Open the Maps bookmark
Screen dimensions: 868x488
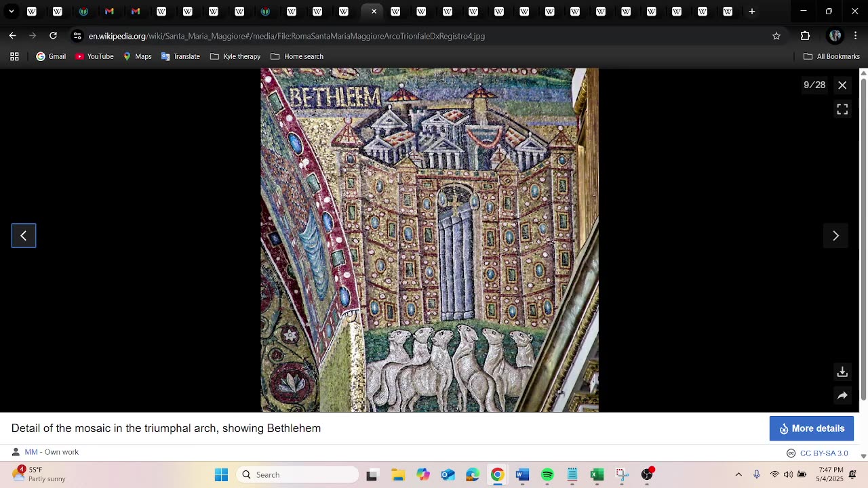(x=137, y=56)
